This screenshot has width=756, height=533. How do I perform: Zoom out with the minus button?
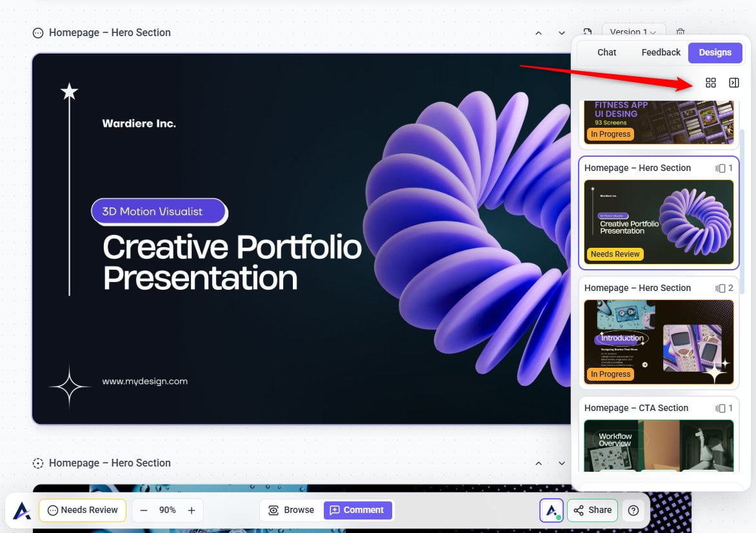144,510
